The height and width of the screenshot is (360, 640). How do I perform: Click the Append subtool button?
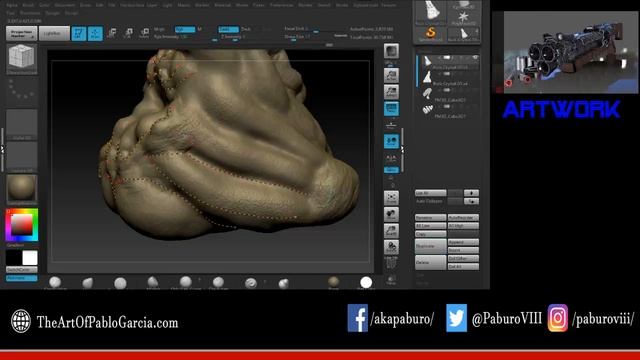pos(463,242)
